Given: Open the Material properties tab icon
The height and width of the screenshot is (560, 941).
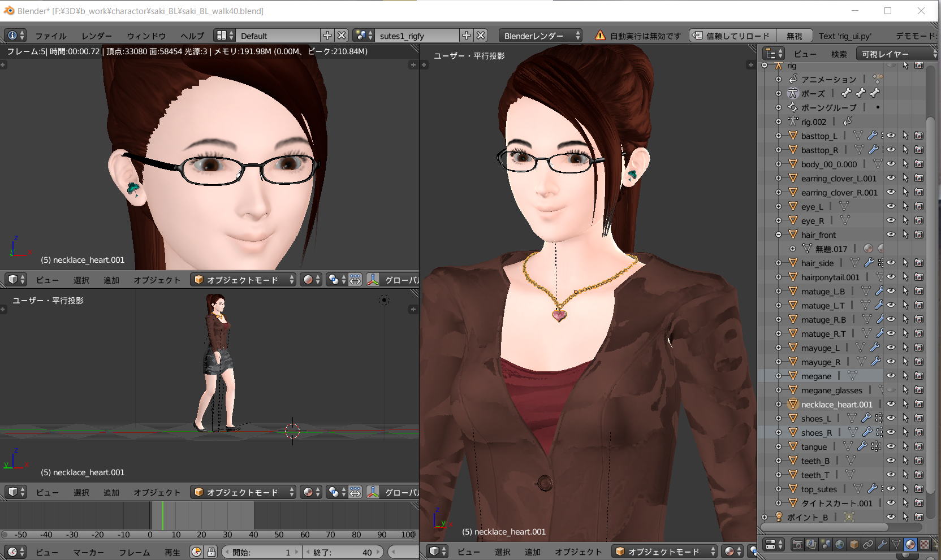Looking at the screenshot, I should coord(910,545).
